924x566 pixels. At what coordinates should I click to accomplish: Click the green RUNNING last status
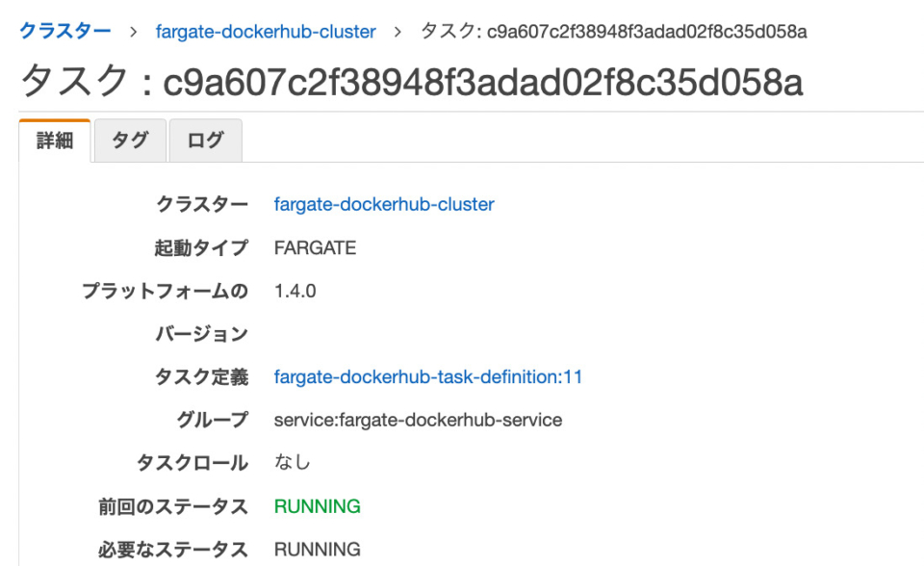coord(317,506)
